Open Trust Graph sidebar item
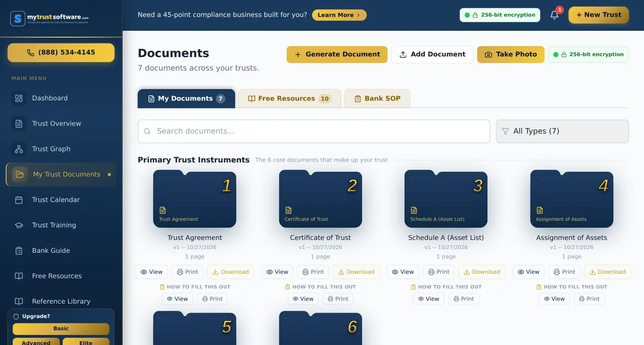Screen dimensions: 644x345 (61, 149)
